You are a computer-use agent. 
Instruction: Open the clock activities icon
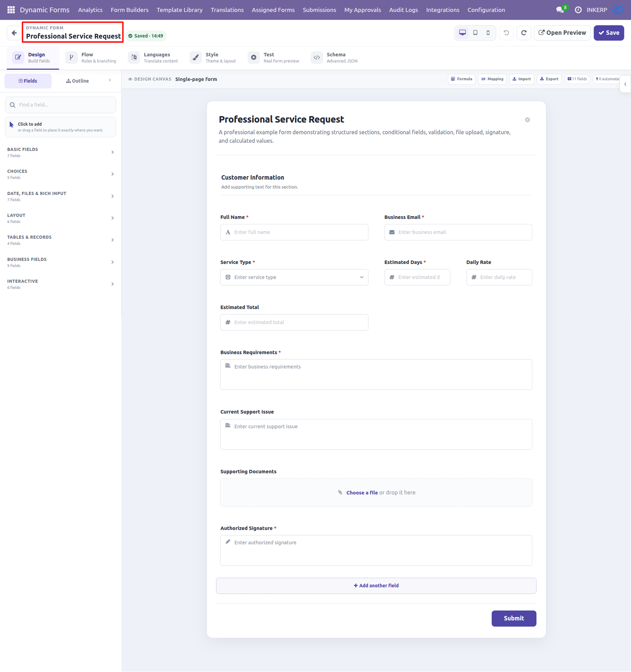pyautogui.click(x=578, y=10)
